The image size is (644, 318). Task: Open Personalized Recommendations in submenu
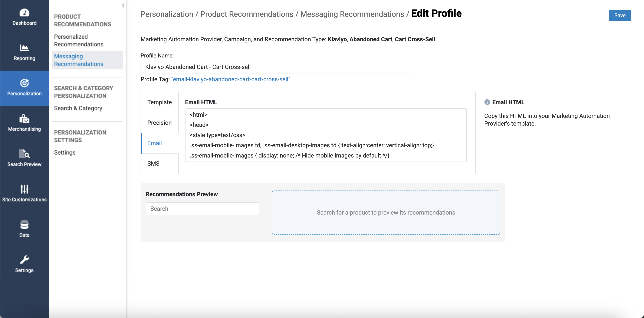coord(79,40)
